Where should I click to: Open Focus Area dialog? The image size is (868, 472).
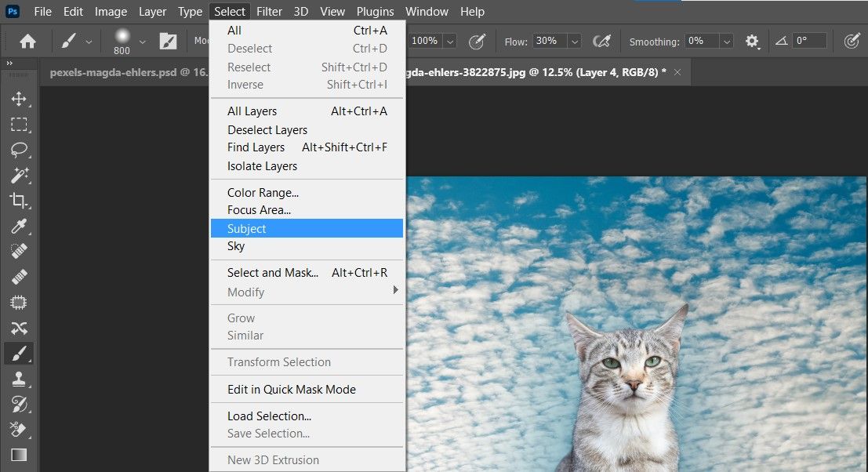coord(307,210)
